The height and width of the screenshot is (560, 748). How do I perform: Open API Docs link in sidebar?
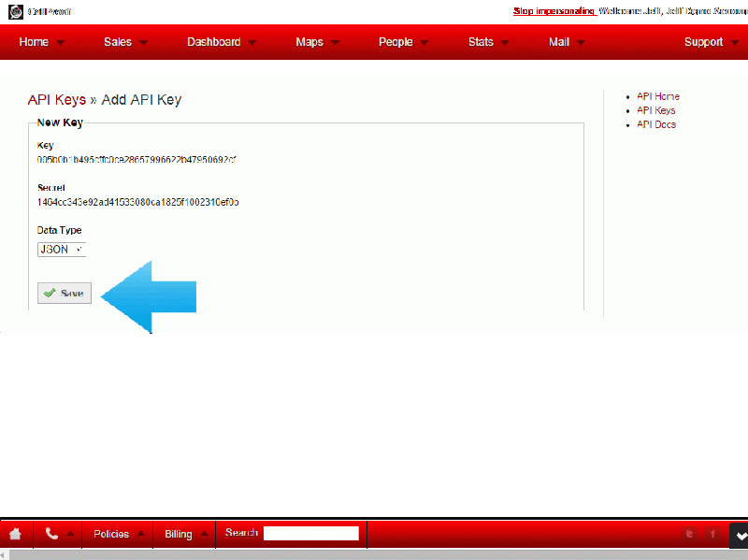(x=656, y=124)
